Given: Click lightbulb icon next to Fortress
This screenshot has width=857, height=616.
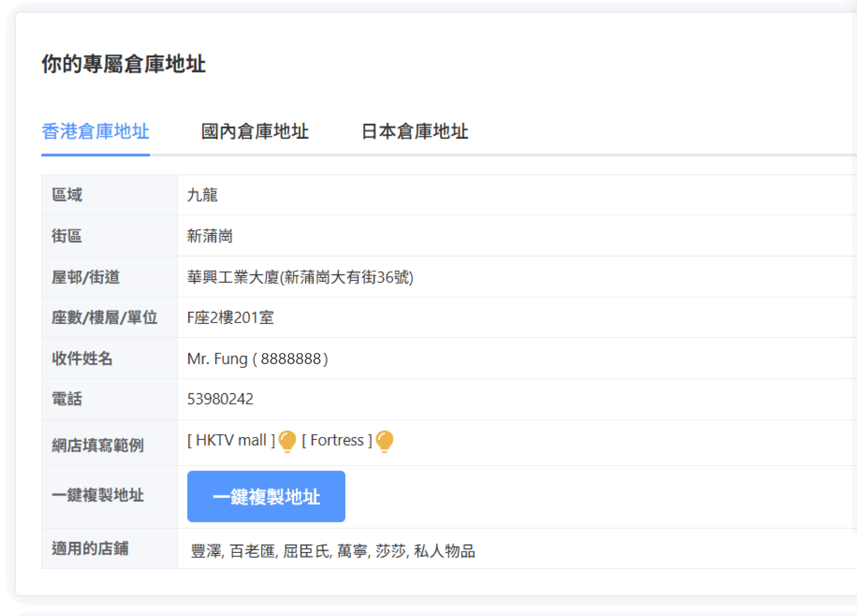Looking at the screenshot, I should [385, 440].
